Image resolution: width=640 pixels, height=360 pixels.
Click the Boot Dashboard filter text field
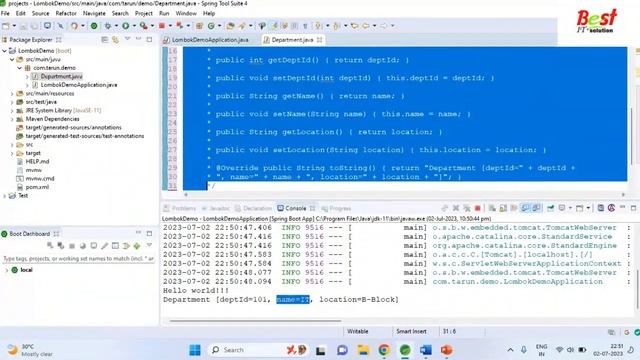click(78, 258)
